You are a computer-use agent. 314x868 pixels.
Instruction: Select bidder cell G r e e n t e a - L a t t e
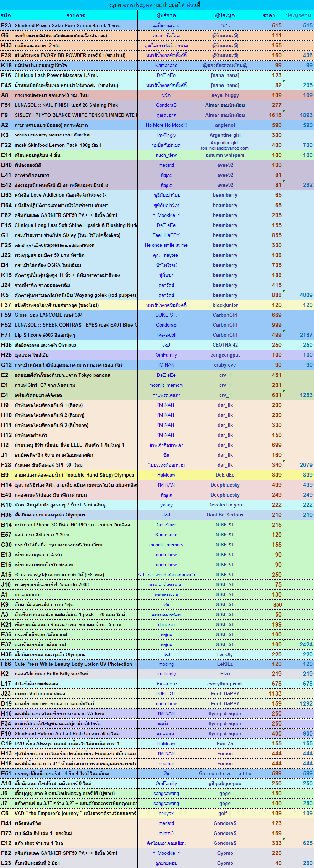pos(225,773)
